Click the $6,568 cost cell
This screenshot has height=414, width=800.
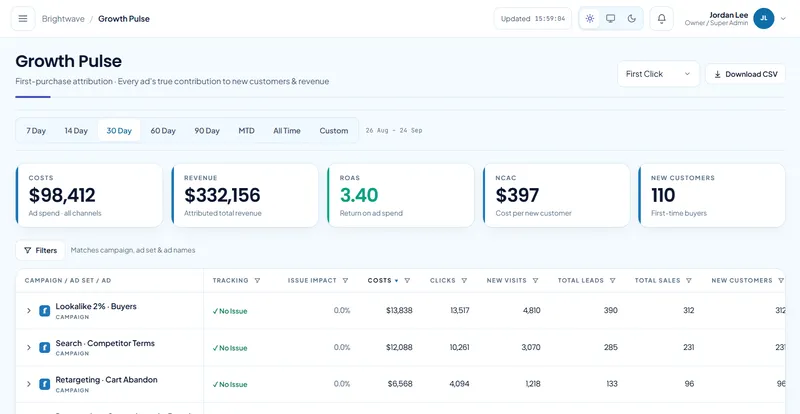[x=401, y=384]
